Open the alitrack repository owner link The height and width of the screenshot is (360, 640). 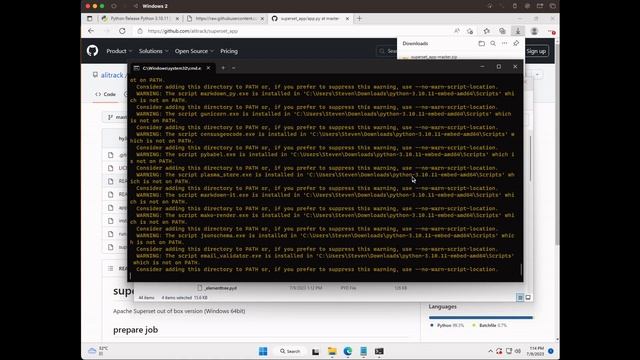point(112,75)
